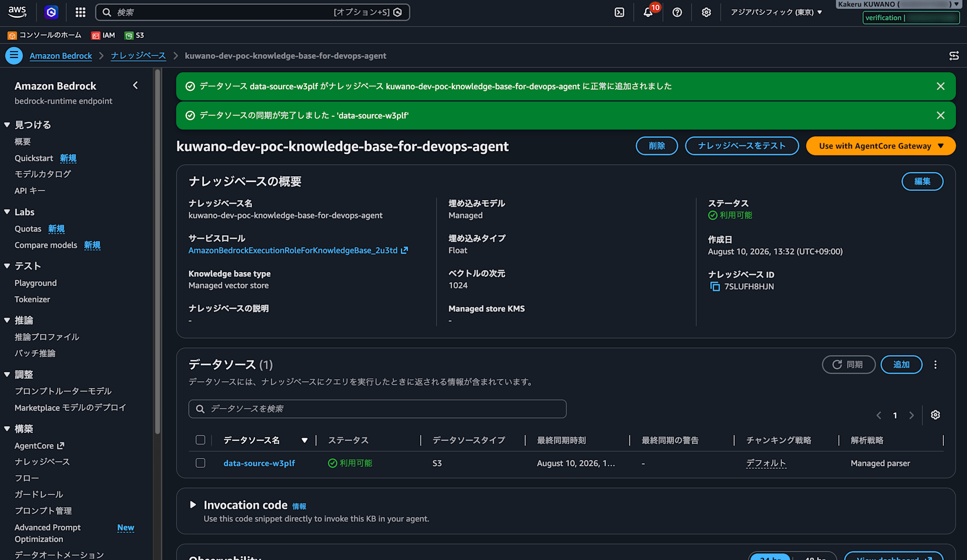Click the デフォルト chunking strategy link

[x=766, y=463]
